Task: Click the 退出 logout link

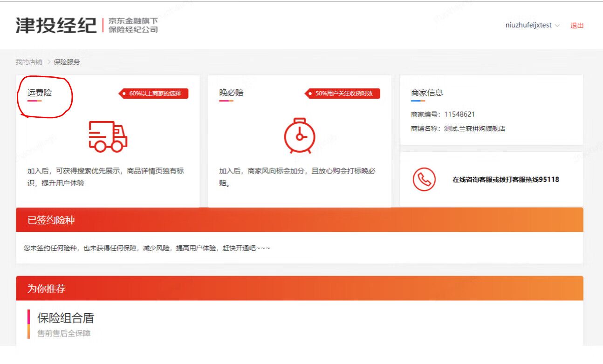Action: pos(578,25)
